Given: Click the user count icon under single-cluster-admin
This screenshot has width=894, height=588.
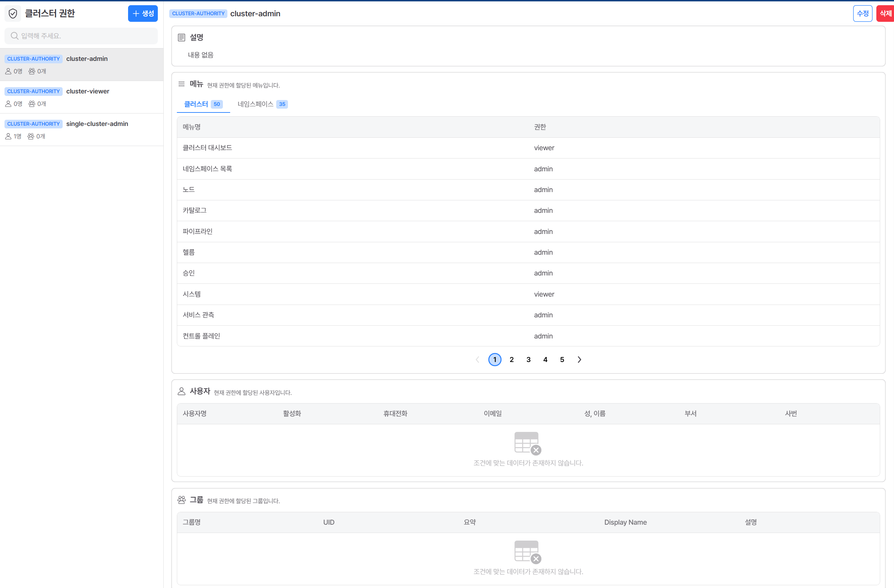Looking at the screenshot, I should pos(8,136).
